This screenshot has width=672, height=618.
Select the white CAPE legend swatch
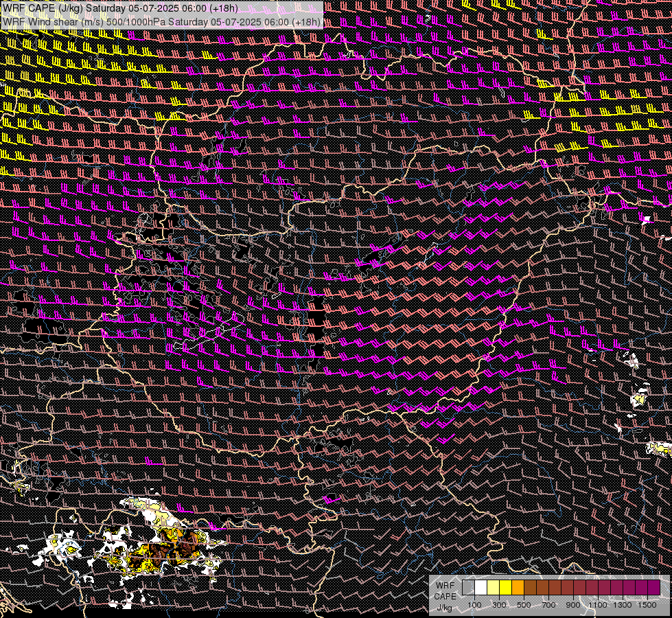tap(481, 588)
